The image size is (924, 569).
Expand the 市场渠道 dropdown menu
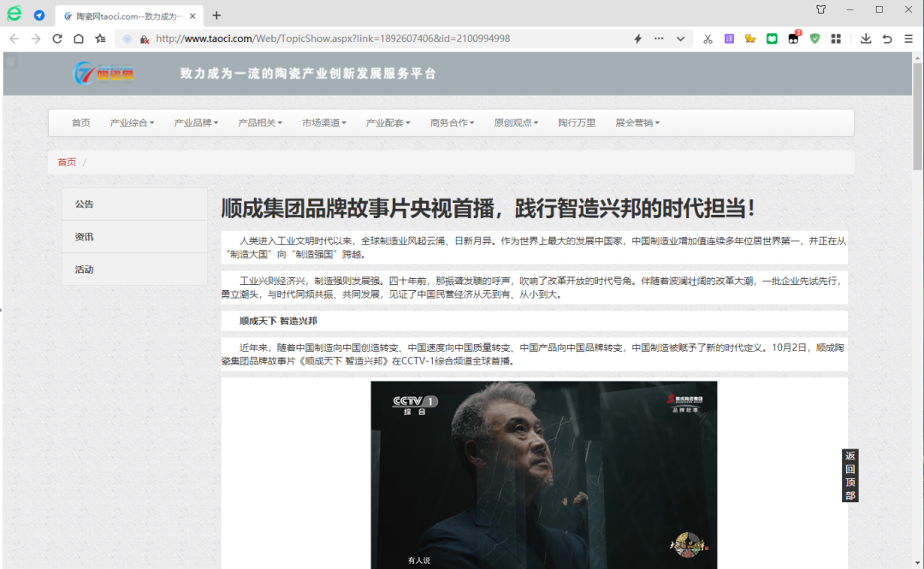[324, 122]
